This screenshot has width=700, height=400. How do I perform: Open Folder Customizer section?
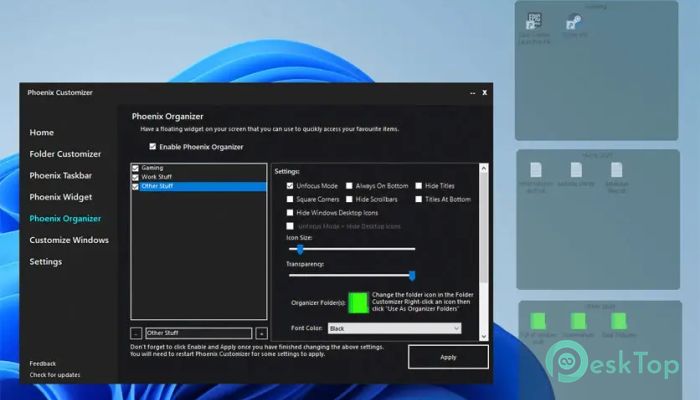click(x=65, y=154)
